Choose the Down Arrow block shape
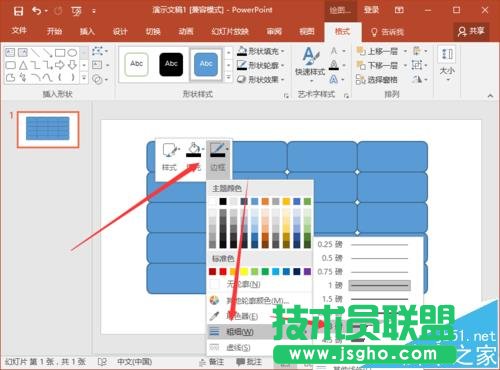 72,65
